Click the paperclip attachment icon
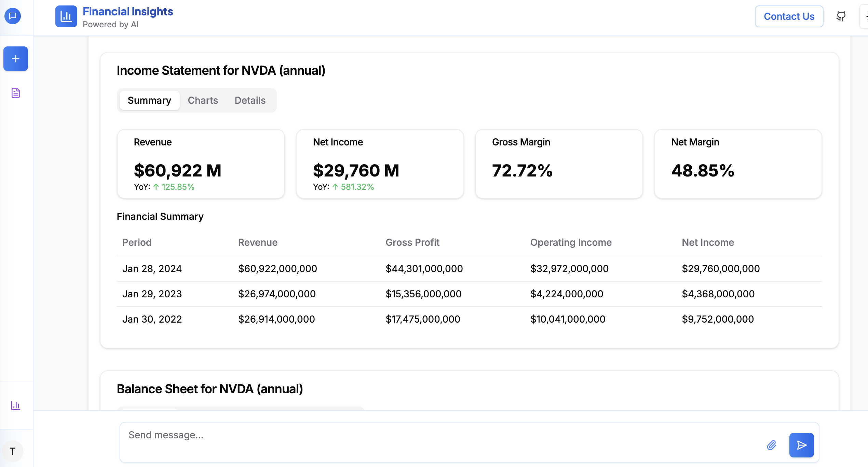This screenshot has width=868, height=467. pyautogui.click(x=772, y=445)
